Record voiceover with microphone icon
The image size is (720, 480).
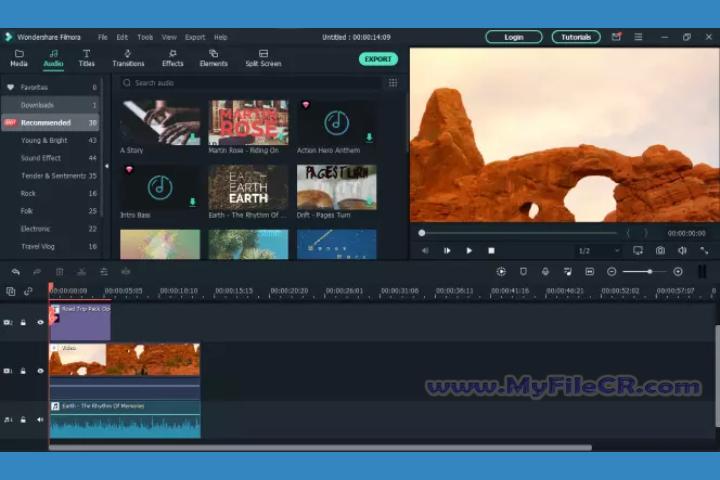(x=545, y=271)
